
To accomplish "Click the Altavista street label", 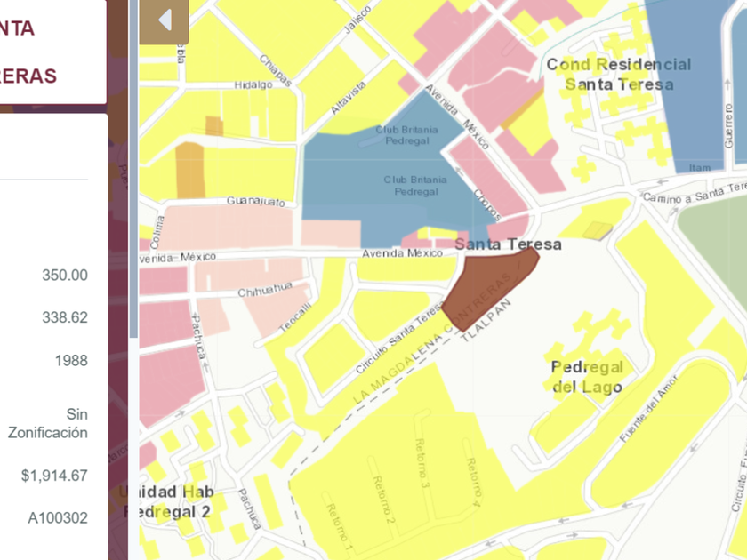I will 349,98.
